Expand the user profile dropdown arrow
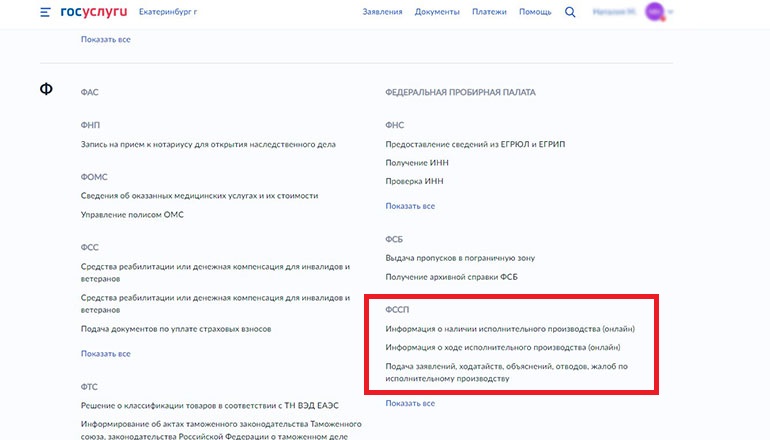The height and width of the screenshot is (440, 770). tap(671, 13)
